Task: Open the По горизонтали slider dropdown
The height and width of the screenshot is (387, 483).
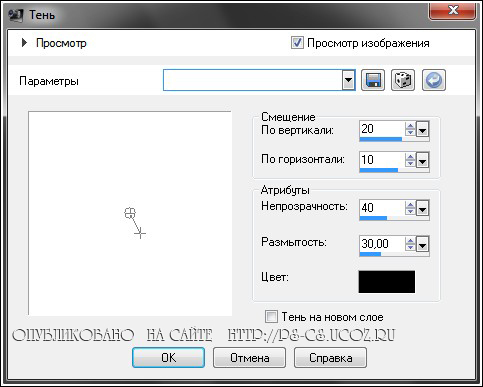Action: click(x=422, y=161)
